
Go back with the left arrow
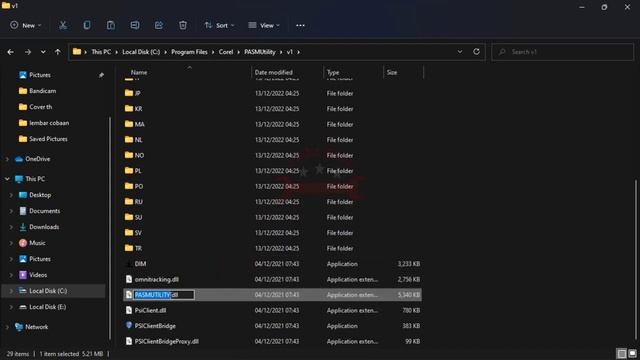pyautogui.click(x=11, y=52)
